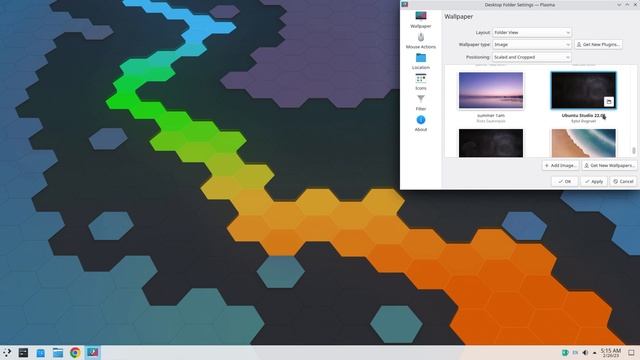
Task: Select the Ubuntu Studio 22.04 wallpaper thumbnail
Action: click(583, 90)
